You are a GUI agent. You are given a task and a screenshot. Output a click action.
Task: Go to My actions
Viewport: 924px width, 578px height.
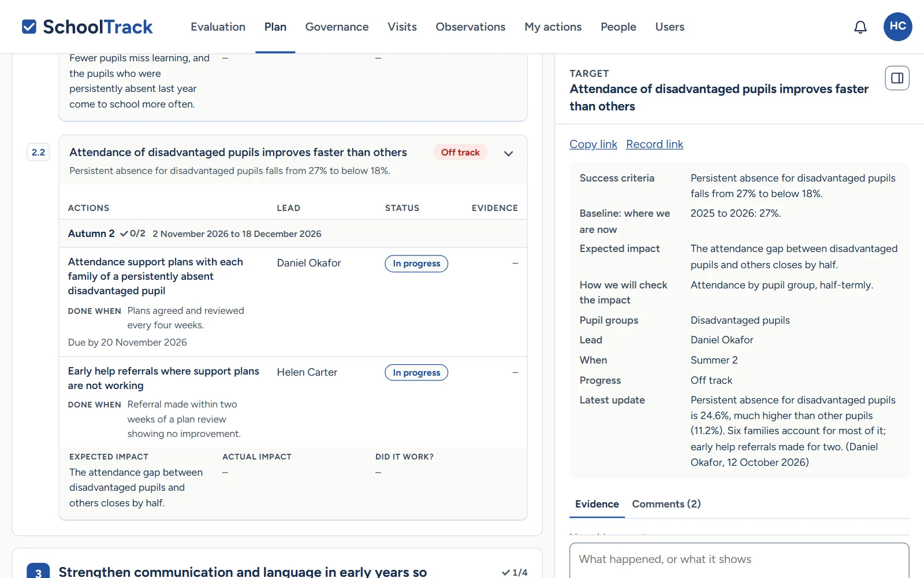(553, 27)
